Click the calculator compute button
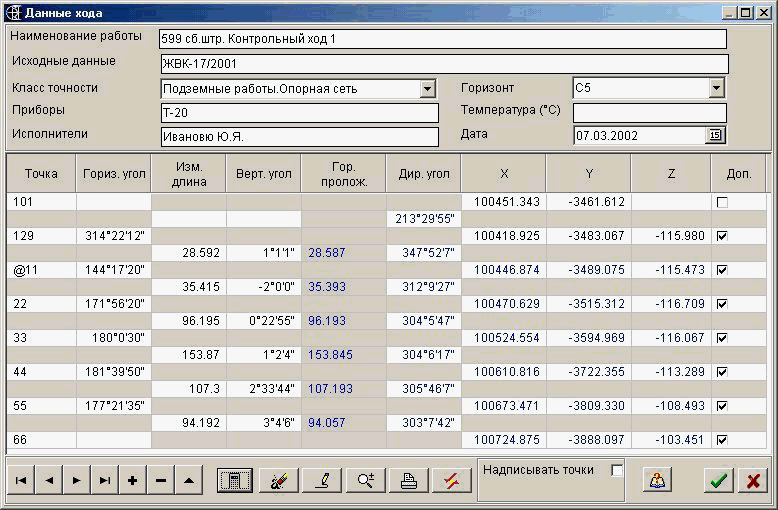 coord(235,480)
